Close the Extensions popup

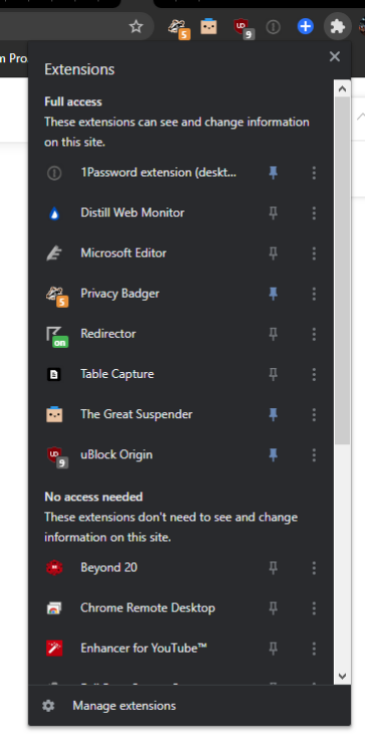[334, 56]
